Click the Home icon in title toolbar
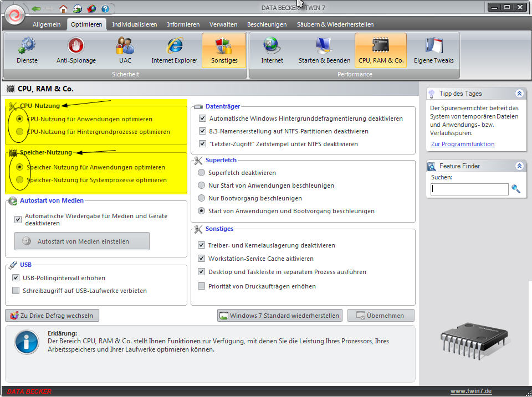The height and width of the screenshot is (397, 532). (63, 9)
